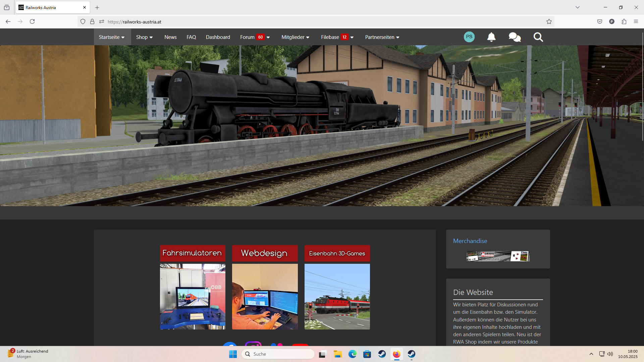Open the News menu item
The height and width of the screenshot is (362, 644).
tap(170, 37)
